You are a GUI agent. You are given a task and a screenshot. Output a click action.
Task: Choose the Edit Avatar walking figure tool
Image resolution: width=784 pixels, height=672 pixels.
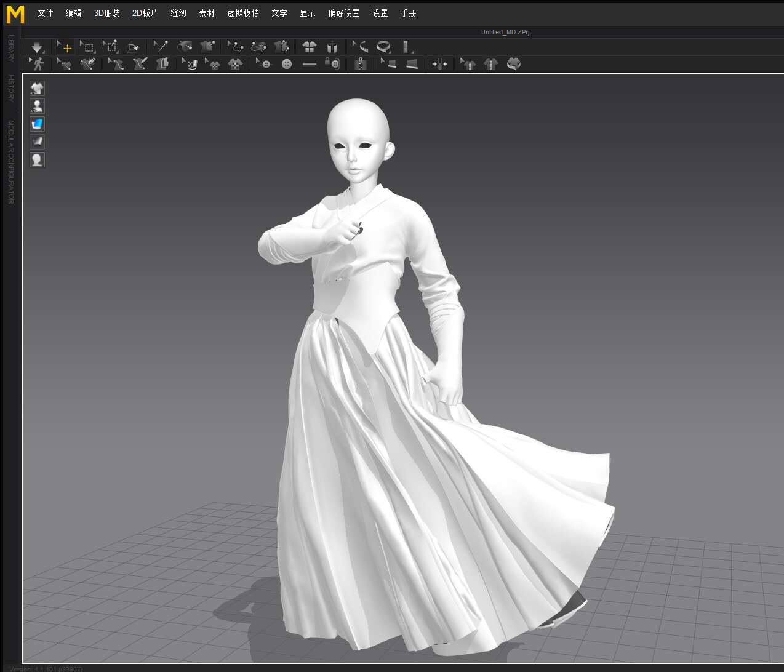(x=38, y=63)
